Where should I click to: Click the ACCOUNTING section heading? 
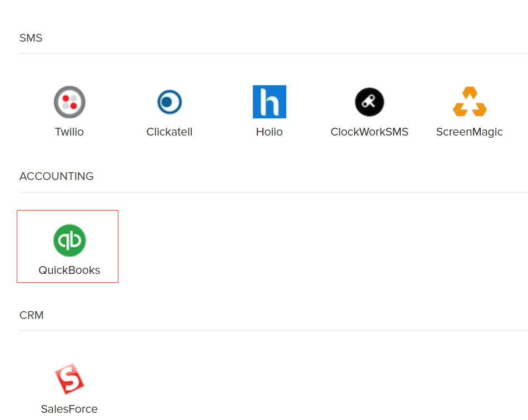[x=57, y=176]
